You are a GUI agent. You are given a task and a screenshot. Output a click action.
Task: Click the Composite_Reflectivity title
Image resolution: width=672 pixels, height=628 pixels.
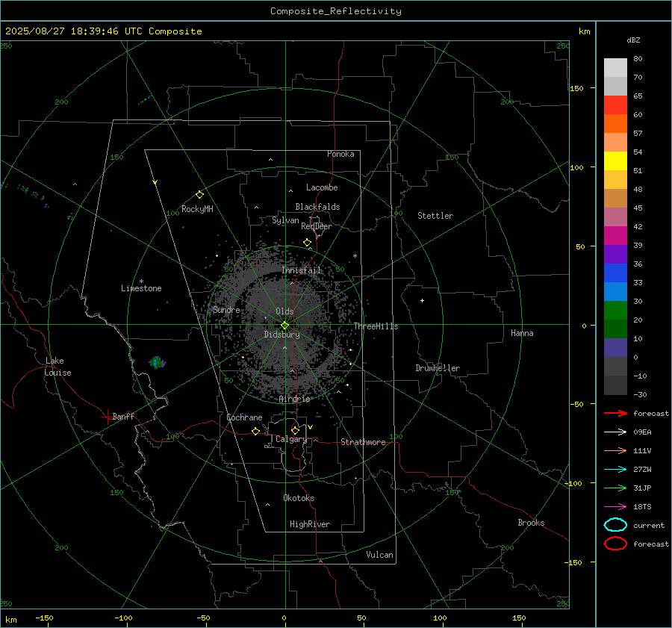(x=336, y=11)
